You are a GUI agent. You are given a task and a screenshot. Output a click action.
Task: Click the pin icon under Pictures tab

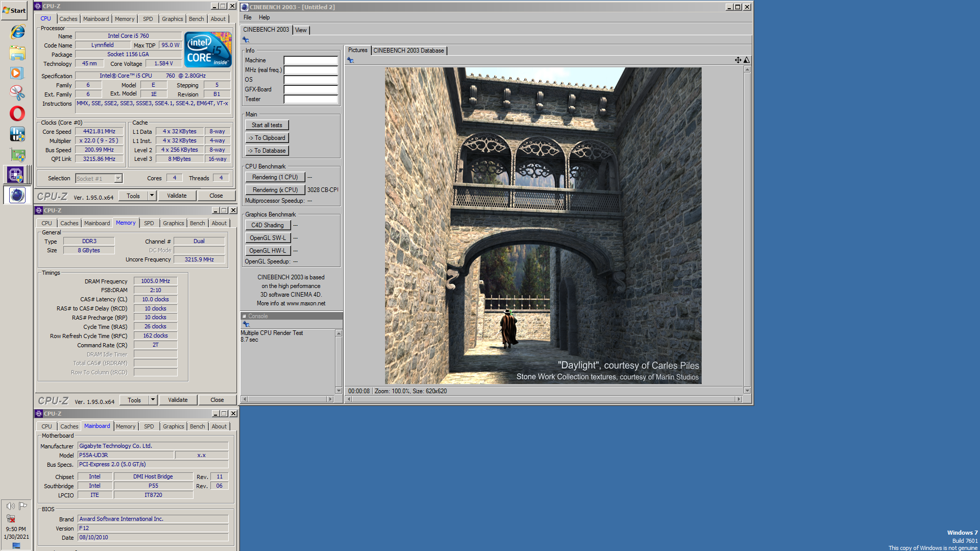[350, 60]
